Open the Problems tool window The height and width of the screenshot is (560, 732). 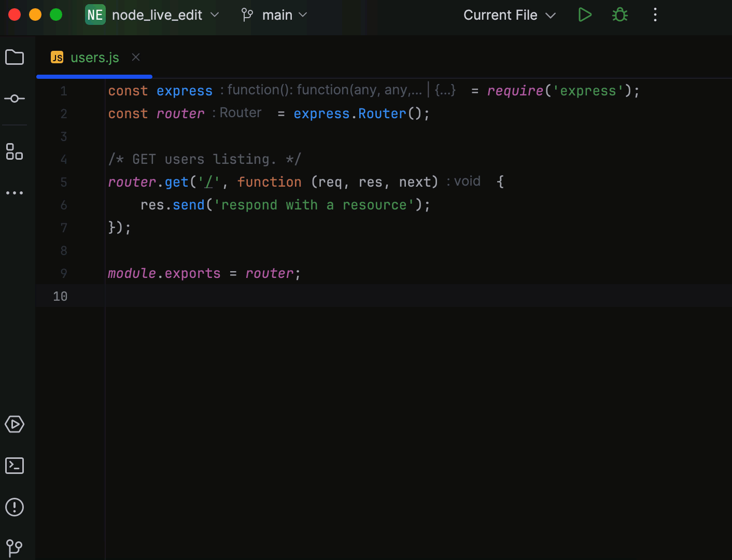click(x=15, y=508)
